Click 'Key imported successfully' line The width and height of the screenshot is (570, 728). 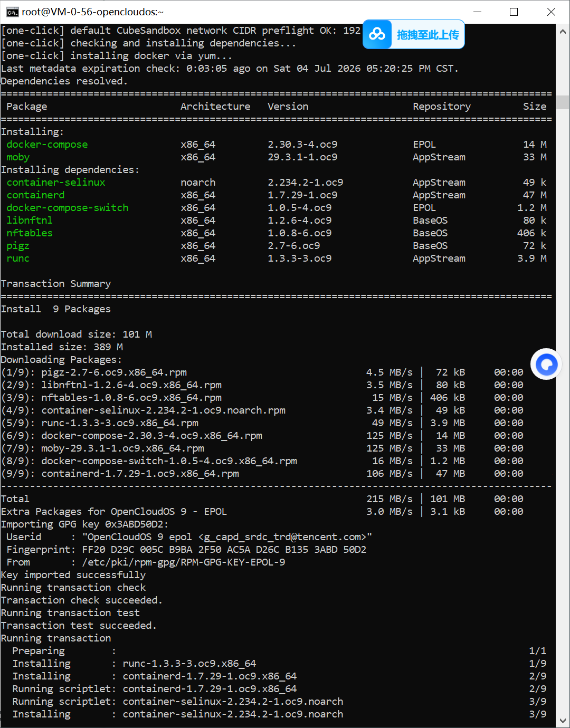point(73,575)
